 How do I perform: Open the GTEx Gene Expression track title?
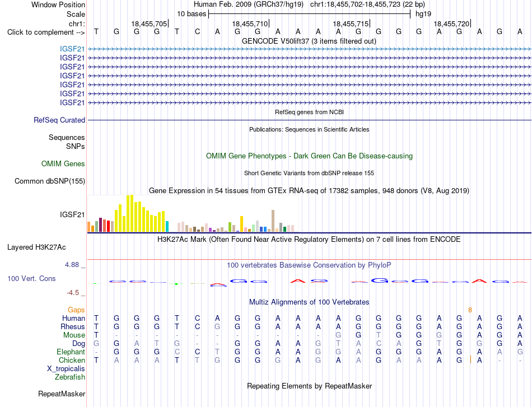click(x=309, y=190)
